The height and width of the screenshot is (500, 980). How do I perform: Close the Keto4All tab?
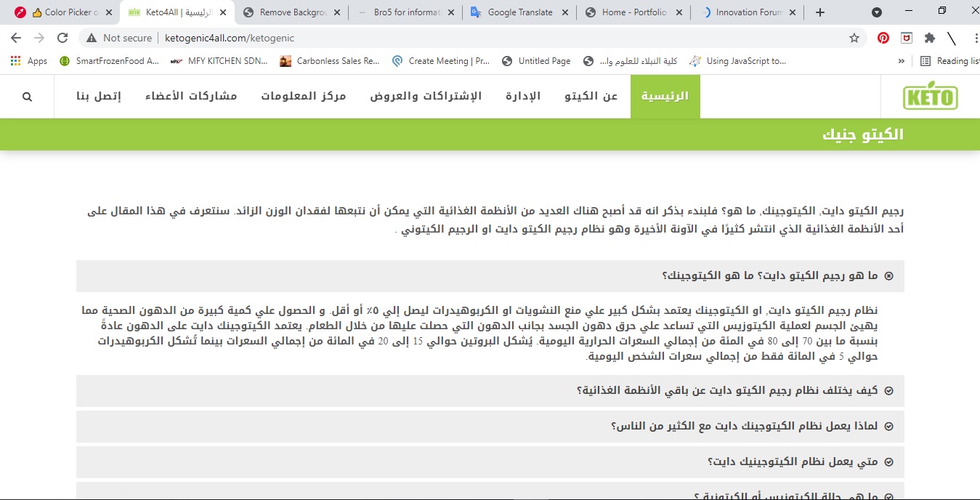coord(224,12)
